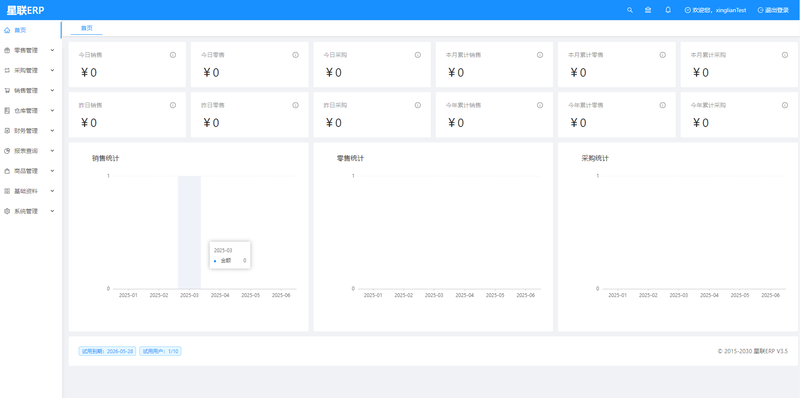Expand the 基础资料 chevron arrow
Screen dimensions: 800x398
pyautogui.click(x=53, y=191)
